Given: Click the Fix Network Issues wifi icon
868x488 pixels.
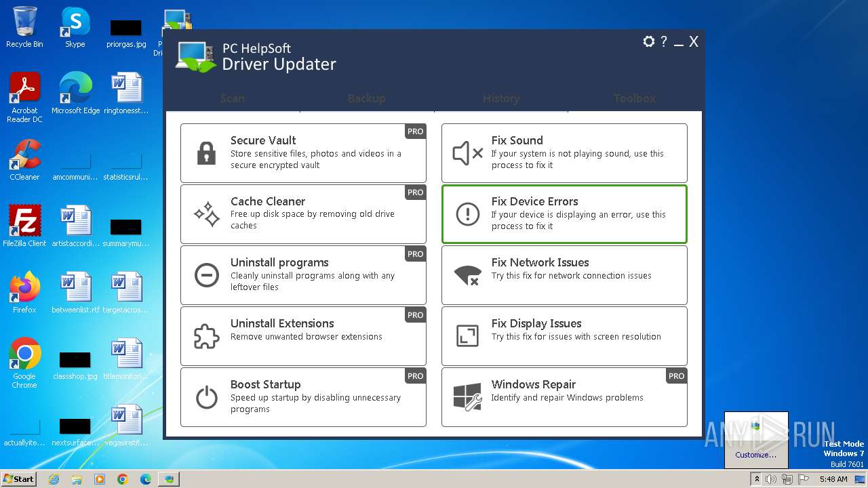Looking at the screenshot, I should tap(467, 275).
